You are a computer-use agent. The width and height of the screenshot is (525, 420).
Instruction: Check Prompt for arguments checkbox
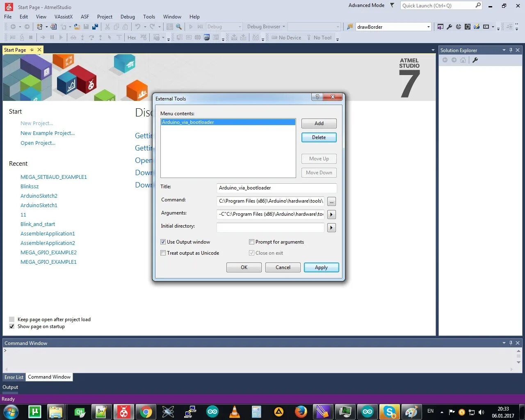251,242
